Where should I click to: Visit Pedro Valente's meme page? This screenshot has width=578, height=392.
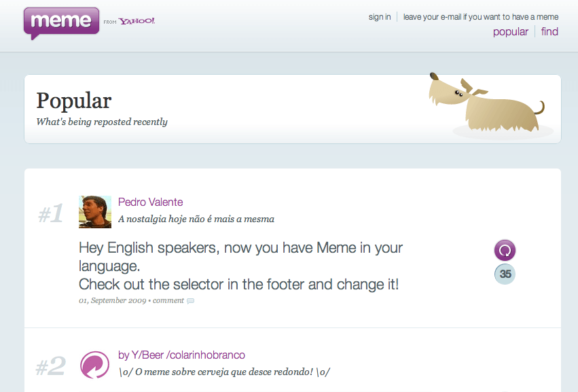coord(150,202)
